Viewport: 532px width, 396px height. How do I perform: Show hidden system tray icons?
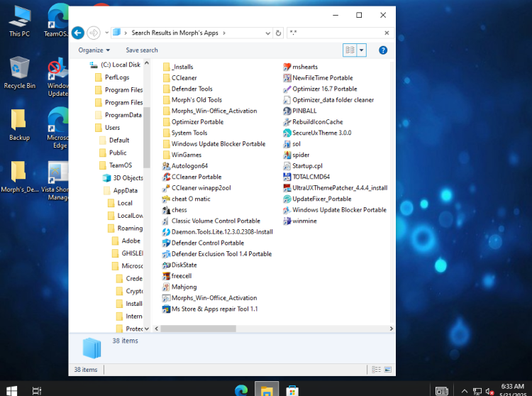click(465, 391)
